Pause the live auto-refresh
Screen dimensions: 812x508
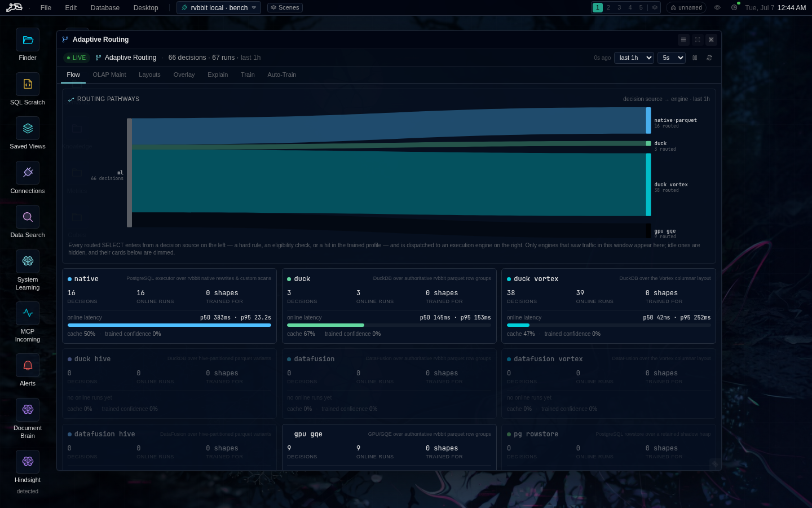click(695, 58)
